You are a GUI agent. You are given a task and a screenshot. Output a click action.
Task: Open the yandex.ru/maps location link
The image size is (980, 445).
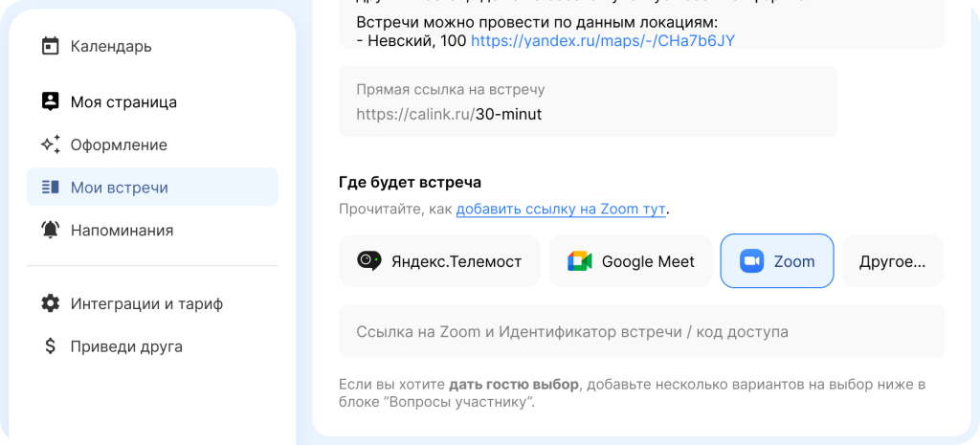tap(603, 40)
